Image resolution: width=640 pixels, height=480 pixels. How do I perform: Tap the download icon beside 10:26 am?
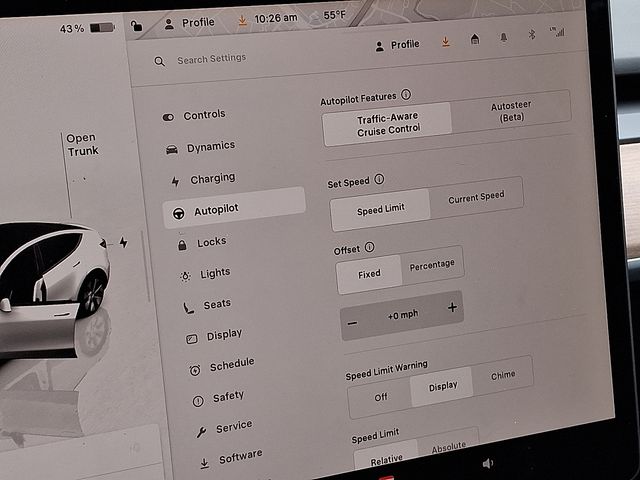242,20
